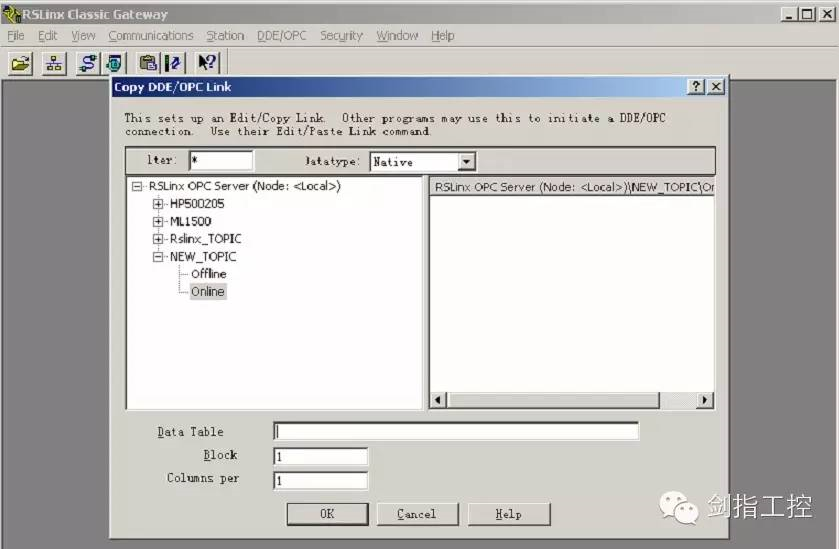The width and height of the screenshot is (839, 549).
Task: Expand the HP500205 topic node
Action: tap(157, 204)
